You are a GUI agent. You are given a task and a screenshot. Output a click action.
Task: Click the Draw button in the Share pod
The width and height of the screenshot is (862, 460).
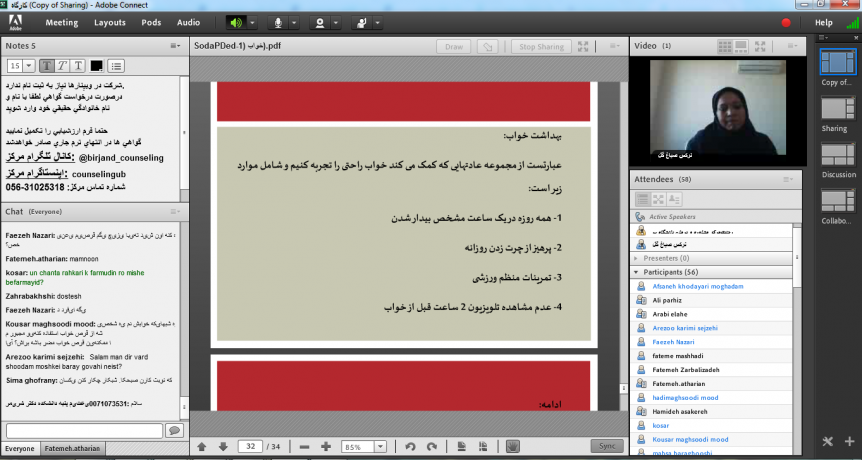coord(454,47)
